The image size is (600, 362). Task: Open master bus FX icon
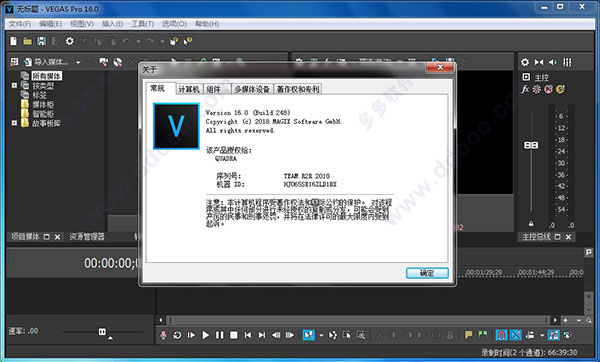[x=525, y=89]
